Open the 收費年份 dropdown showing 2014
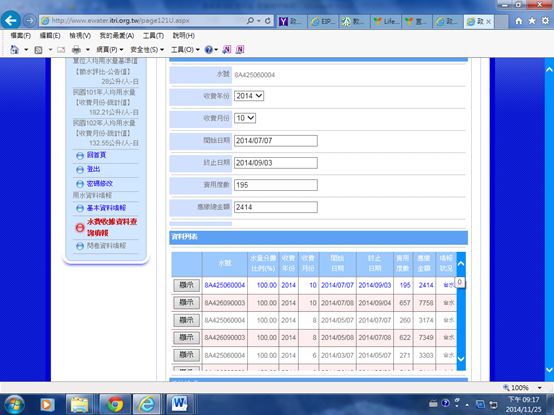 249,96
